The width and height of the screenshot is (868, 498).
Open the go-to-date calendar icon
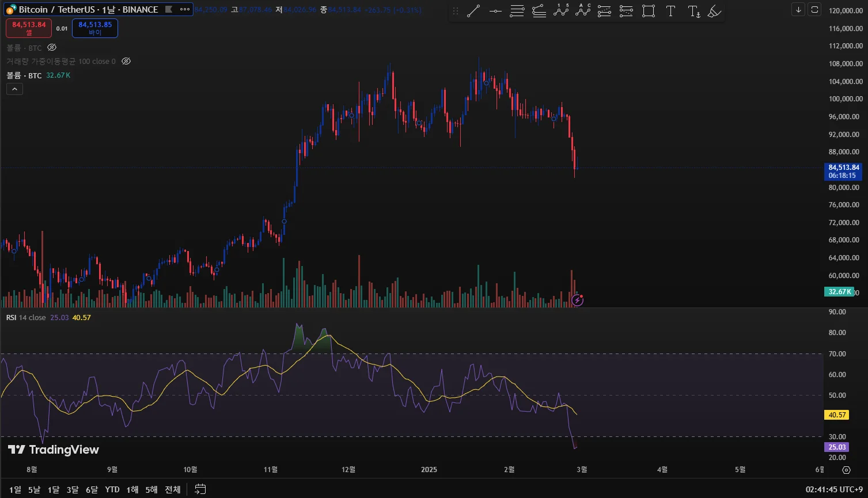[x=200, y=489]
